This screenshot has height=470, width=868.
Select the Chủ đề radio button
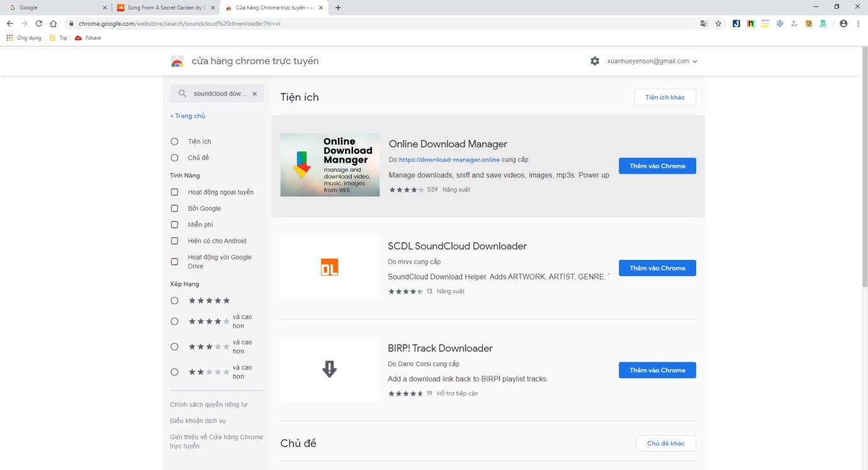click(x=174, y=158)
